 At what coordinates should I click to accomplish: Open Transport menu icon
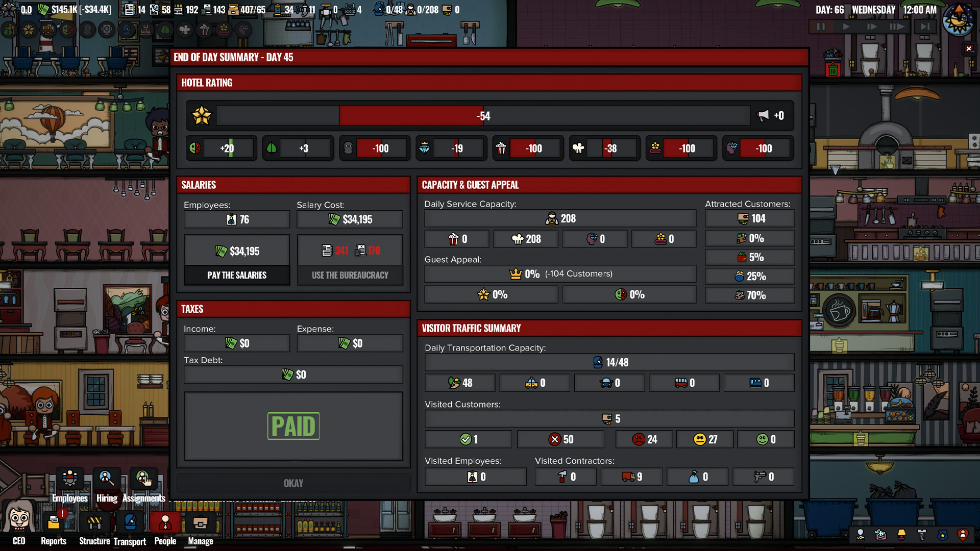pyautogui.click(x=130, y=523)
